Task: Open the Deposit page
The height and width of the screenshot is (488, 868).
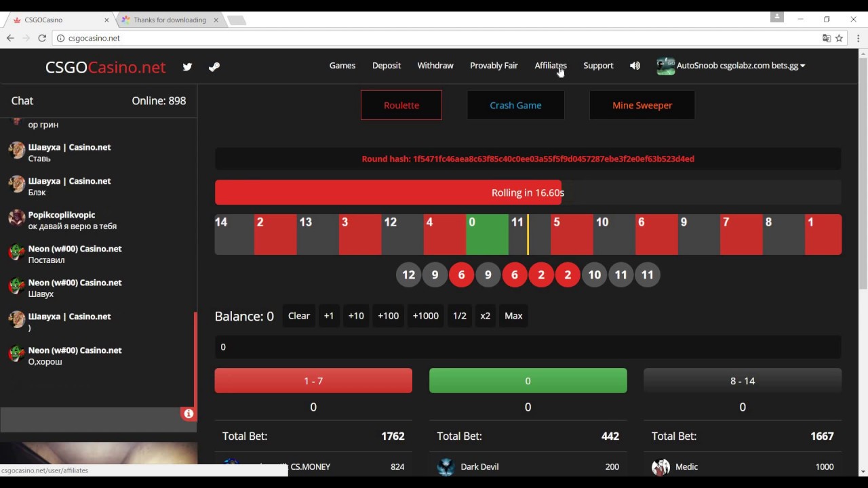Action: point(387,66)
